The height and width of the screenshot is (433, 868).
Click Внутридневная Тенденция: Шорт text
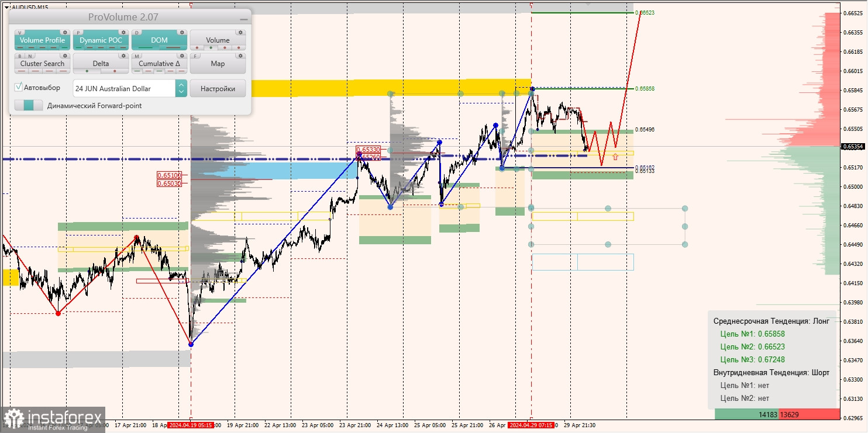click(771, 372)
